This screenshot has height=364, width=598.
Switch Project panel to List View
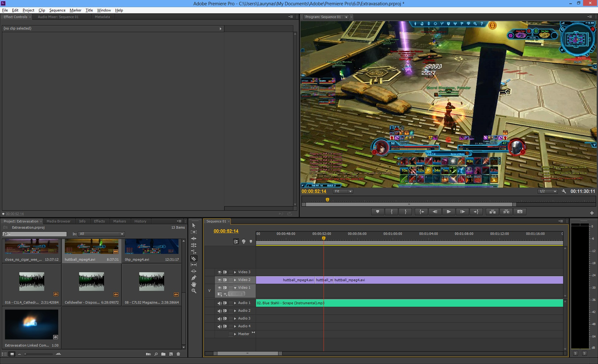pos(4,354)
